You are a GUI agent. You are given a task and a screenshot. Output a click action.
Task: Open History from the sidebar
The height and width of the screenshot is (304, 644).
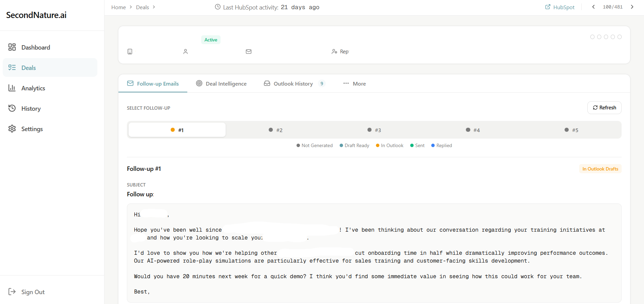point(31,108)
